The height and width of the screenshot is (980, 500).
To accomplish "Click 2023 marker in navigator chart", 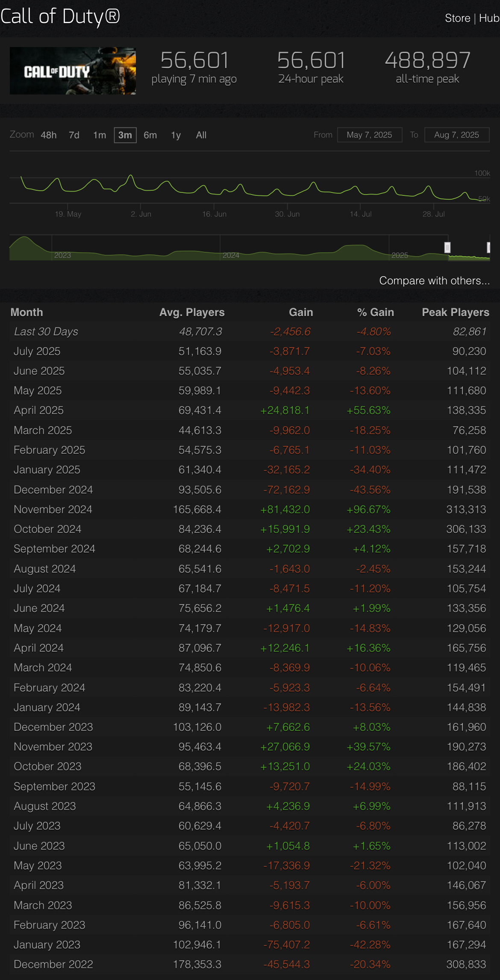I will 62,255.
